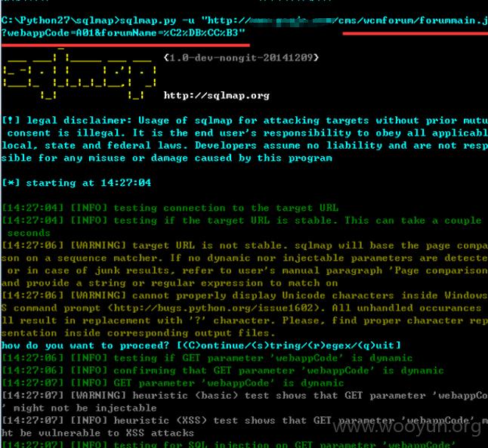Click '[14:27:07] [INFO] GET parameter webappCode is dynamic'
The image size is (488, 448).
173,382
